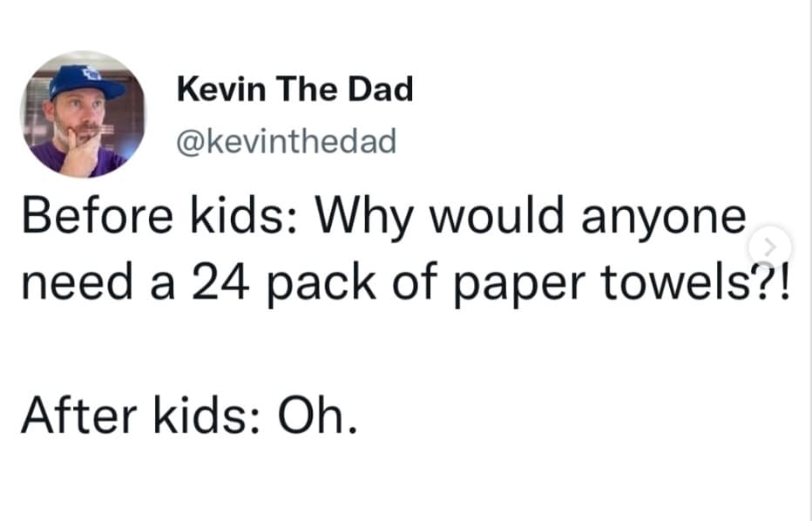Open Kevin The Dad's profile photo
The height and width of the screenshot is (521, 812).
tap(84, 114)
